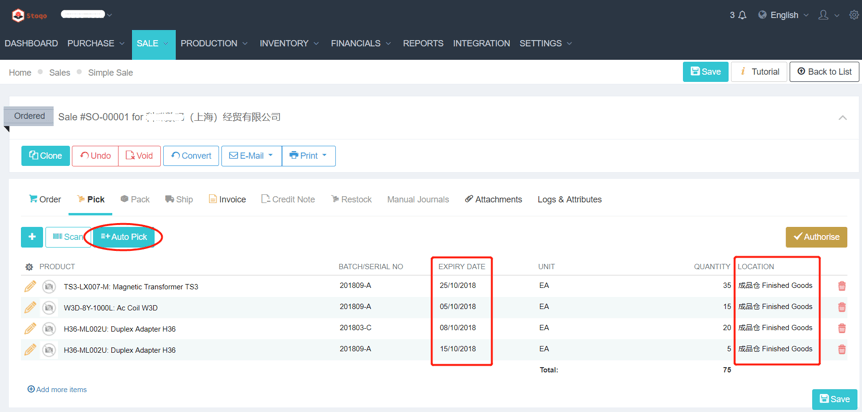The height and width of the screenshot is (412, 862).
Task: Open the Logs & Attributes tab
Action: [x=570, y=200]
